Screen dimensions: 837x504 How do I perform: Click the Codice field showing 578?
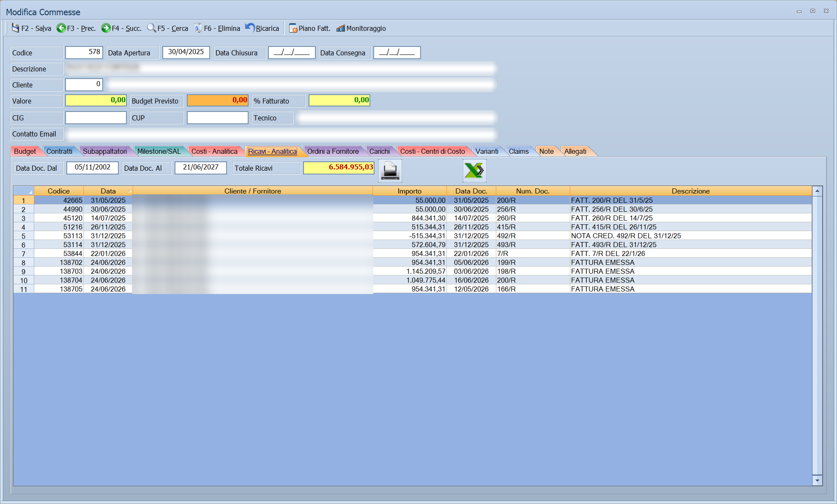(84, 52)
